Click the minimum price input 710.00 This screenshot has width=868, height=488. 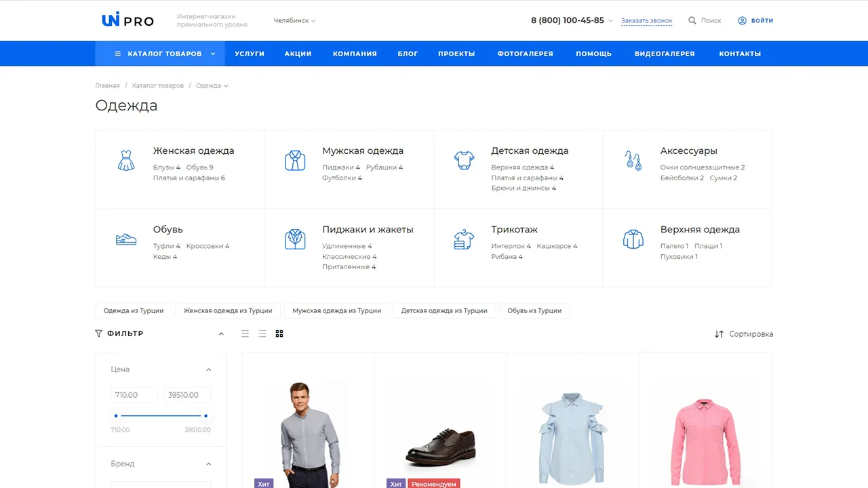(x=134, y=395)
